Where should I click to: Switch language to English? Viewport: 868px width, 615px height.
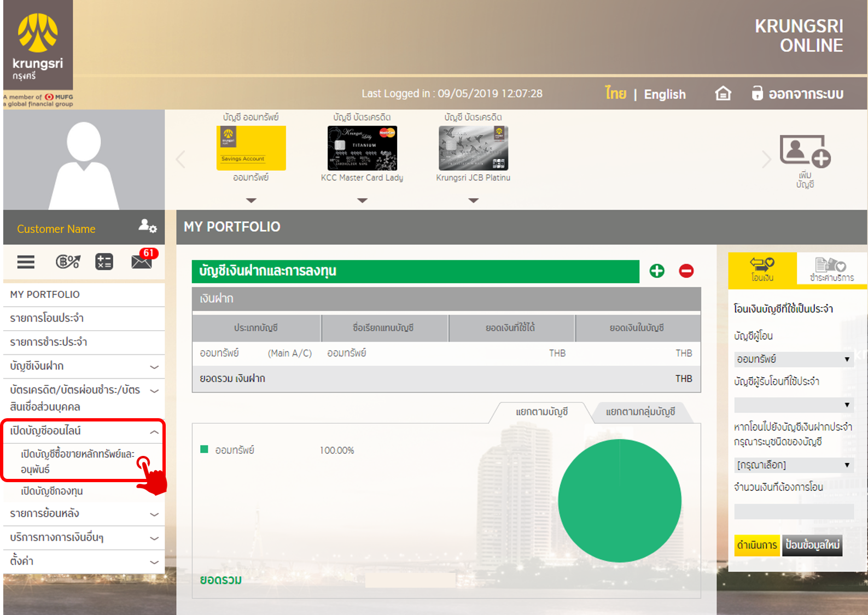[665, 95]
